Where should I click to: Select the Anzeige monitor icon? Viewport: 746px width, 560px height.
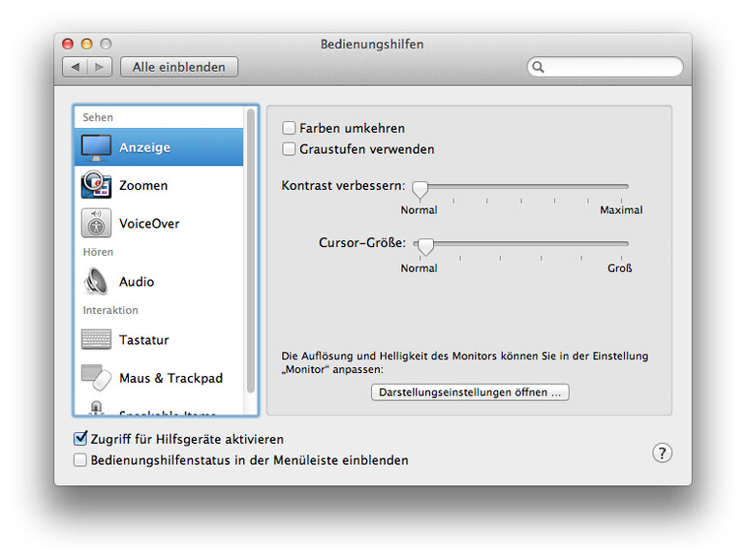click(x=96, y=147)
